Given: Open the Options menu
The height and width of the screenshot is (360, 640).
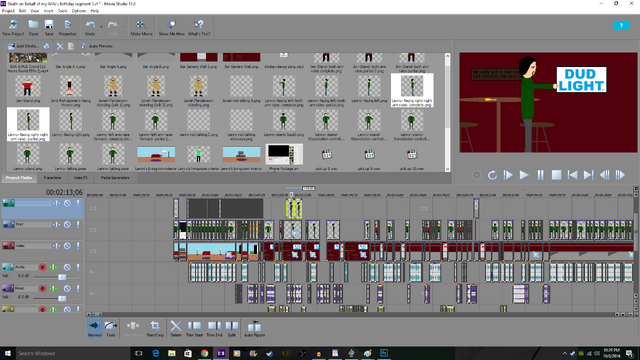Looking at the screenshot, I should [79, 11].
